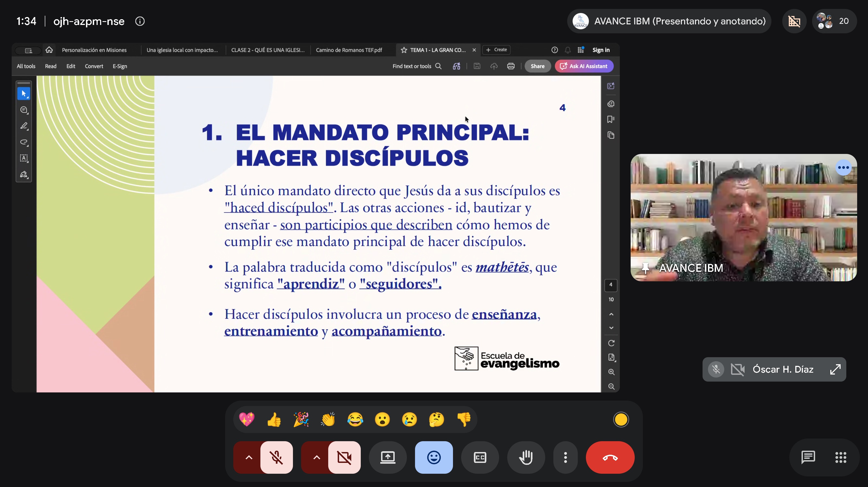Expand Óscar H. Díaz participant tile
This screenshot has height=487, width=868.
point(835,369)
